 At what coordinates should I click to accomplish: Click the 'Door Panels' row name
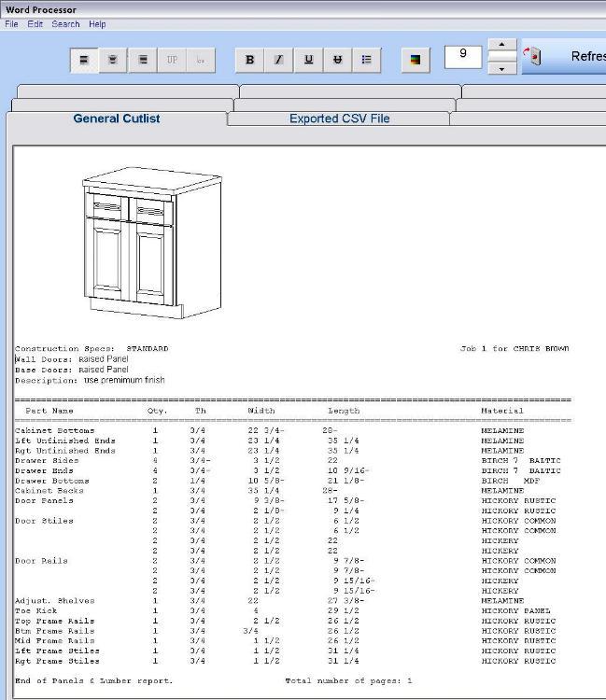[x=44, y=501]
